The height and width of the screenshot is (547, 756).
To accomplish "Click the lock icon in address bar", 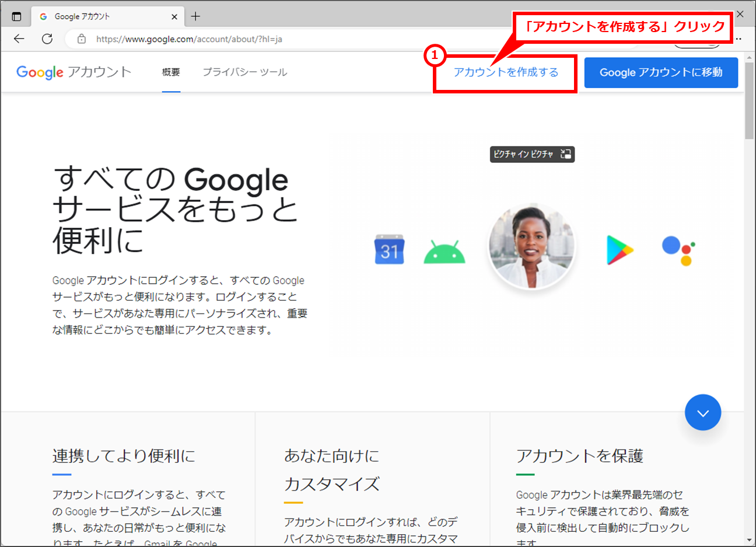I will coord(82,39).
